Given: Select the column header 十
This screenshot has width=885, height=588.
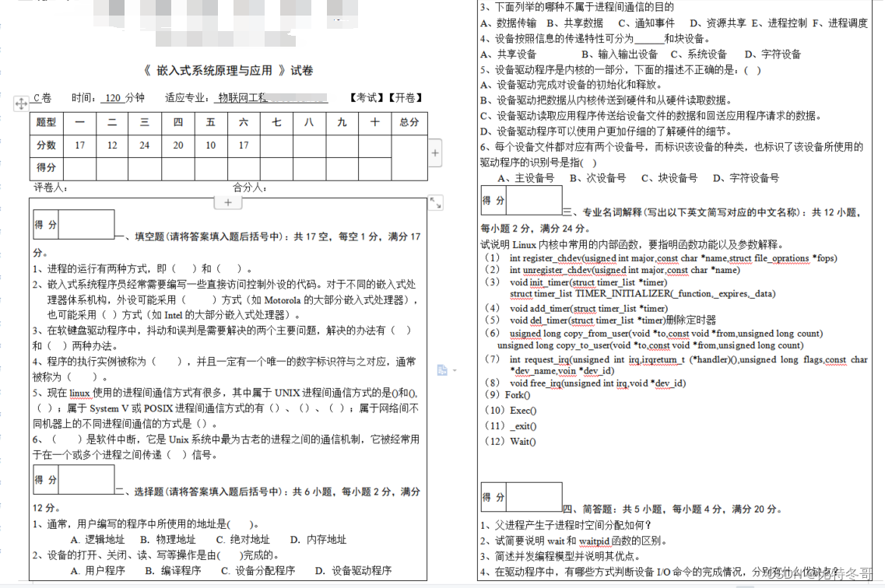Looking at the screenshot, I should 374,122.
